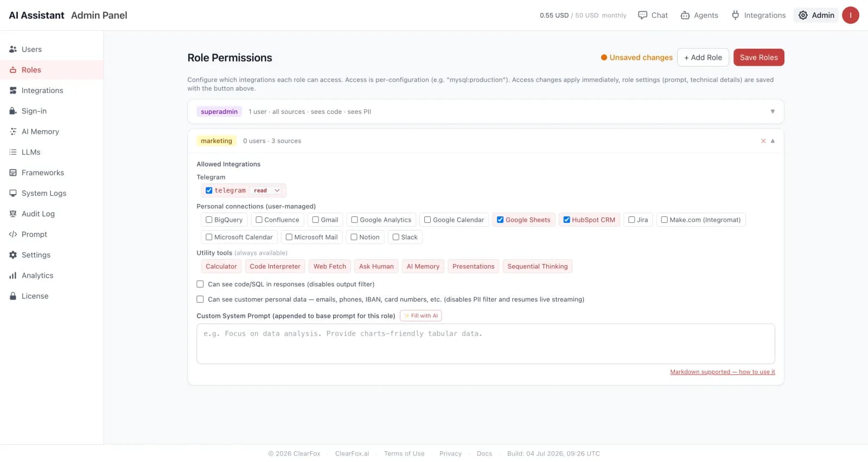
Task: Enable the Notion checkbox
Action: tap(354, 237)
